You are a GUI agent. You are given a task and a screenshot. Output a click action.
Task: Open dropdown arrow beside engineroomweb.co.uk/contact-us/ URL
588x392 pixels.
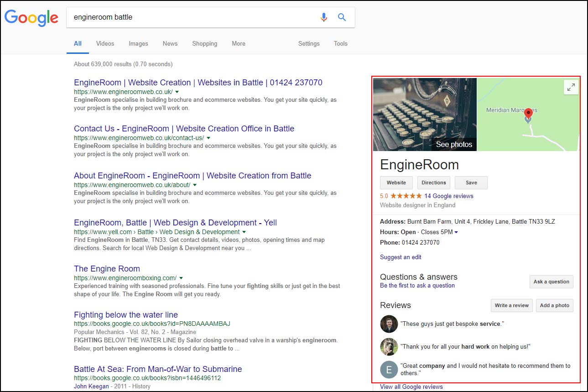point(208,138)
